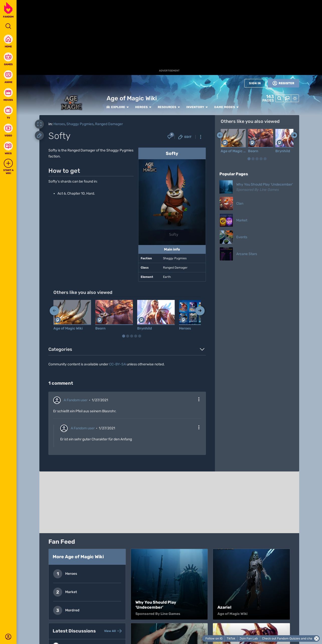Viewport: 322px width, 644px height.
Task: Open Beorn thumbnail in article carousel
Action: pos(114,312)
